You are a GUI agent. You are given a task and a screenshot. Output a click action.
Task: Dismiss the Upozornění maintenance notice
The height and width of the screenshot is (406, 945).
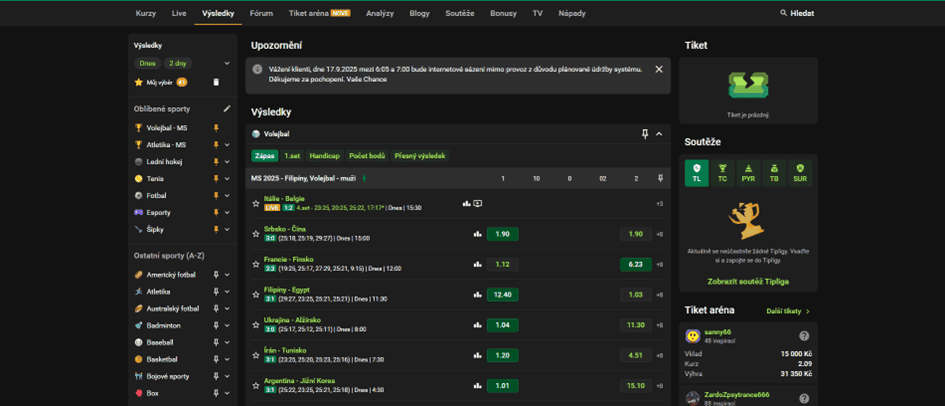coord(659,69)
